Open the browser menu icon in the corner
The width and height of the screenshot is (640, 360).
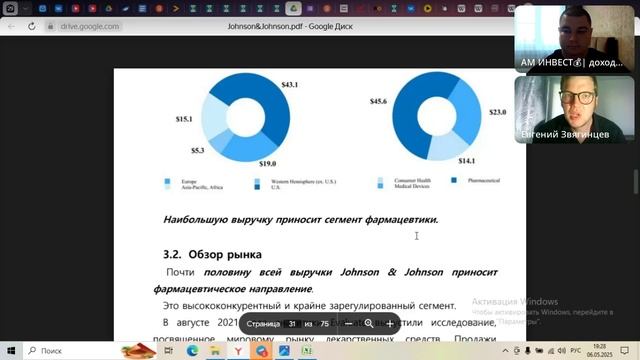tap(10, 8)
